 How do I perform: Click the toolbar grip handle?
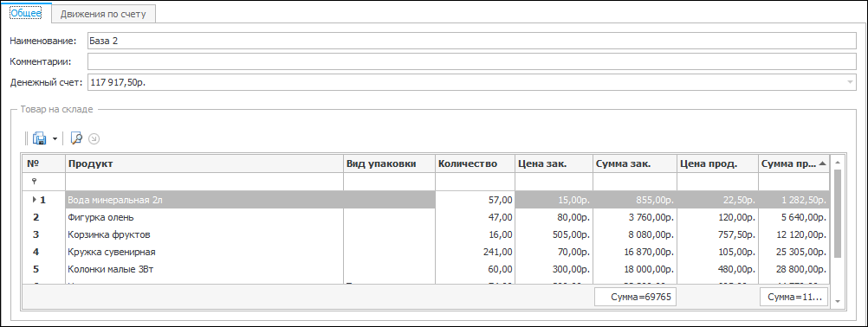coord(27,138)
